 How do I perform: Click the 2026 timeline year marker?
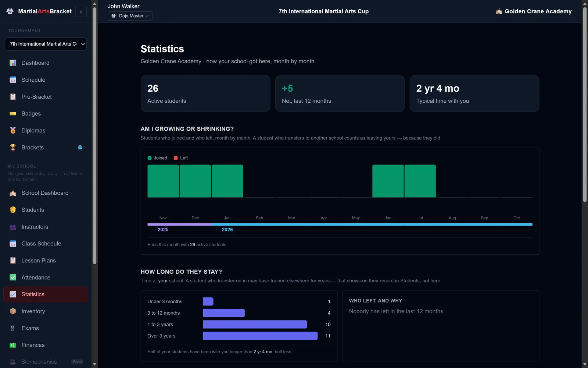(227, 230)
